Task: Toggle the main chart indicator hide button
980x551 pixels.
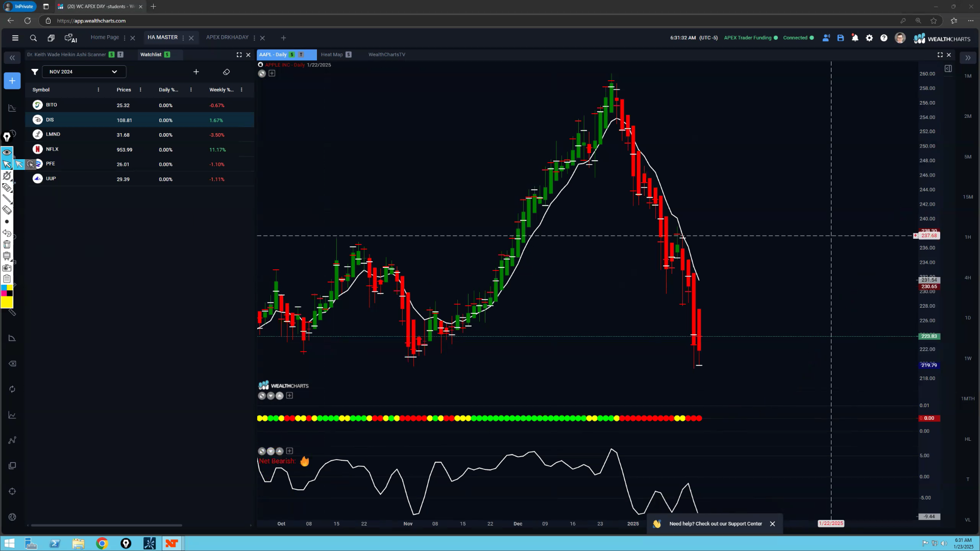Action: [262, 73]
